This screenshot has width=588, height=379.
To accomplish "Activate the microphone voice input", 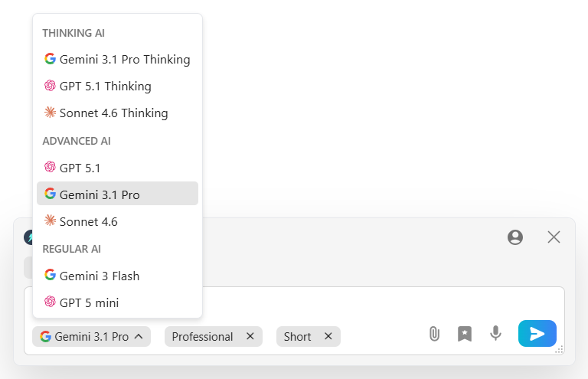I will (495, 334).
